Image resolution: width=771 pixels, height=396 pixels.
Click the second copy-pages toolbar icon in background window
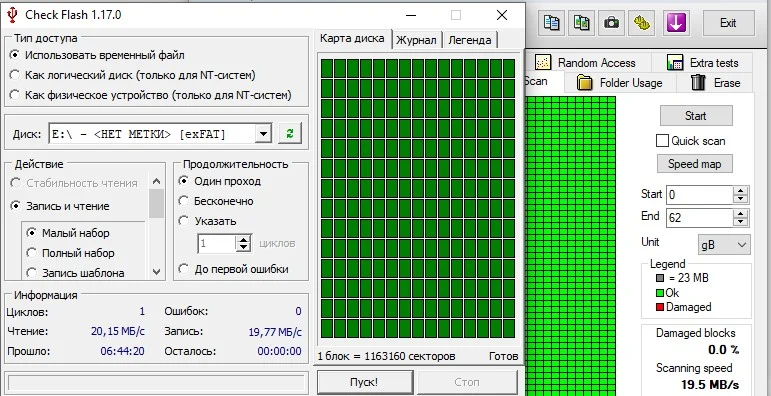click(x=582, y=23)
